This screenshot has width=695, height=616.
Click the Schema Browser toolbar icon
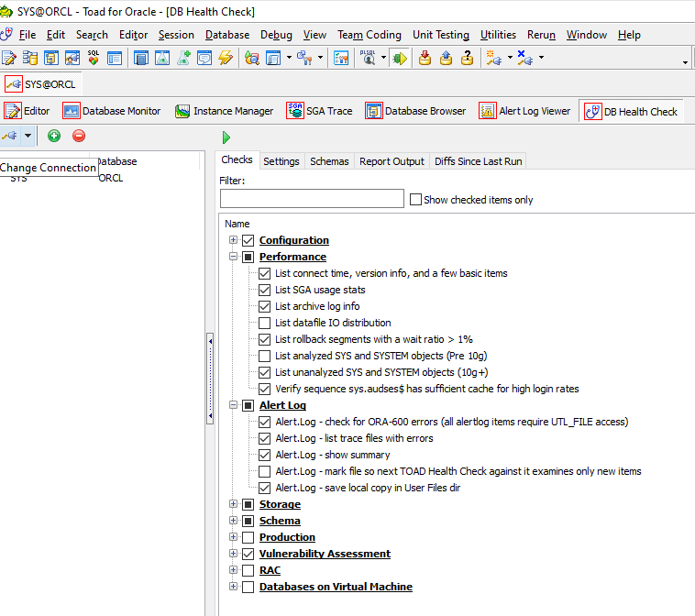29,58
